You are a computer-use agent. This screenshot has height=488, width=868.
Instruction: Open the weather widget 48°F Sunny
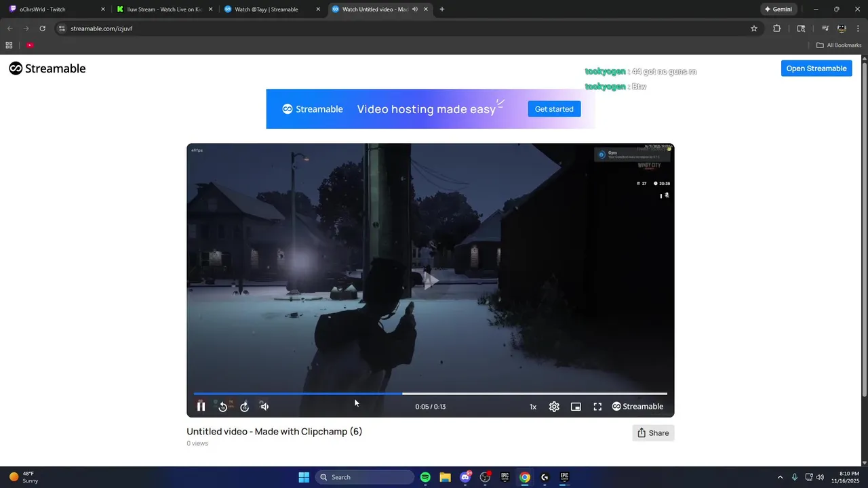[x=23, y=477]
